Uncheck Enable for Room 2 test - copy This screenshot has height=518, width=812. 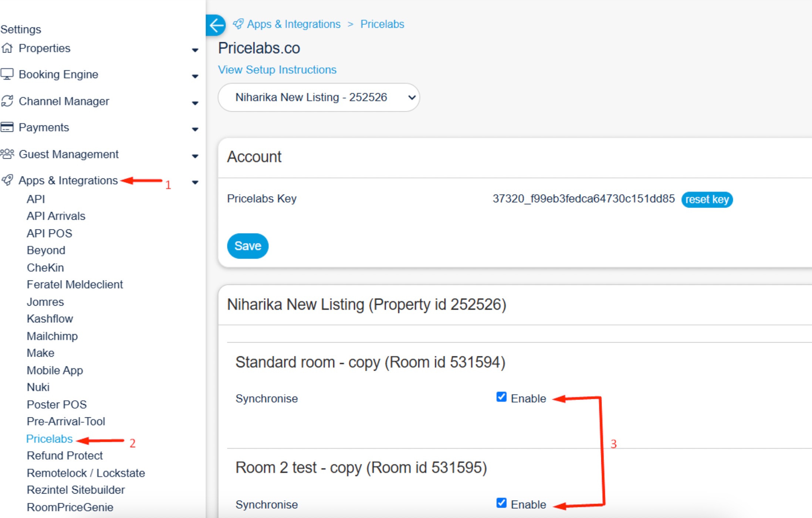click(x=501, y=503)
